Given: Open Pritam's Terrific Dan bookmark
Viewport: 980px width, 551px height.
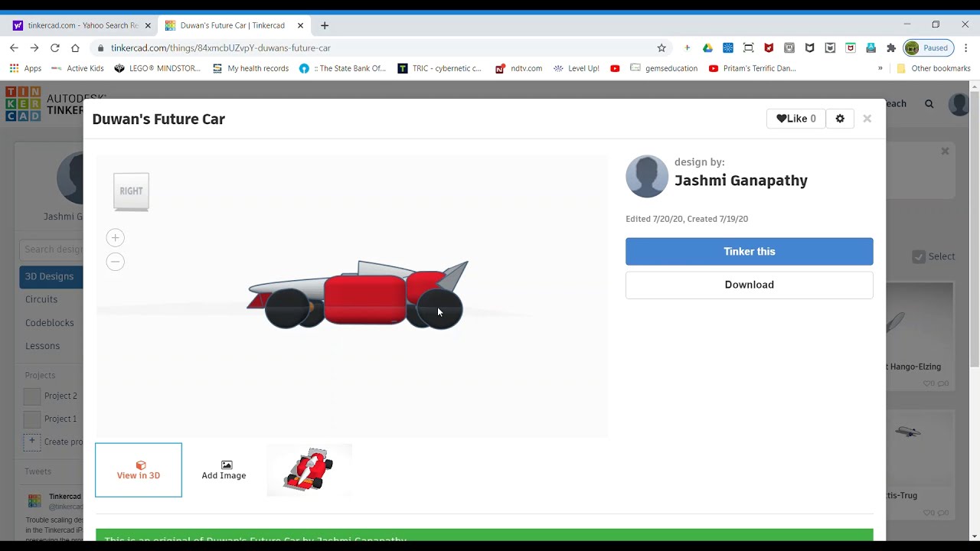Looking at the screenshot, I should point(752,68).
